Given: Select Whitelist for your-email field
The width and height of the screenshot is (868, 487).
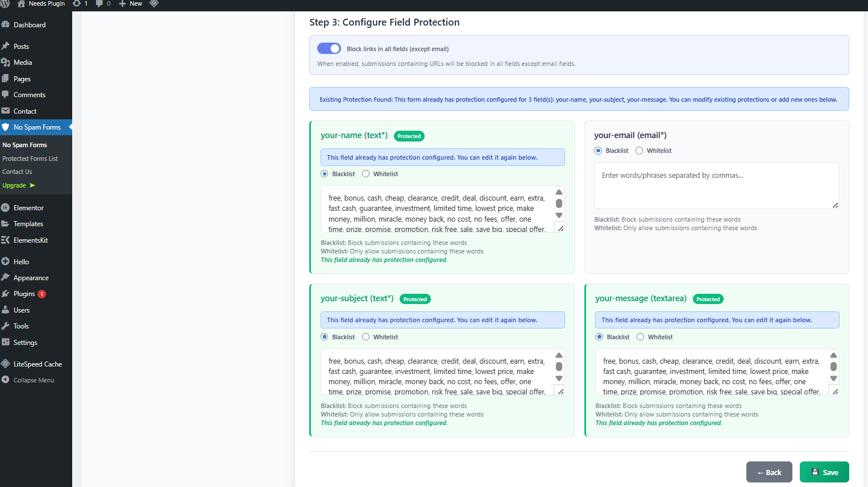Looking at the screenshot, I should (639, 151).
